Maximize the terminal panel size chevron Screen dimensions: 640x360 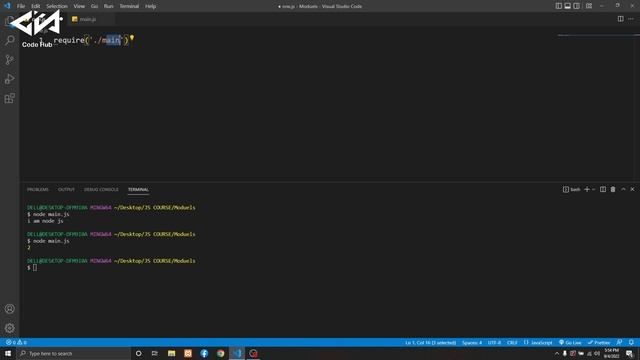pos(623,189)
